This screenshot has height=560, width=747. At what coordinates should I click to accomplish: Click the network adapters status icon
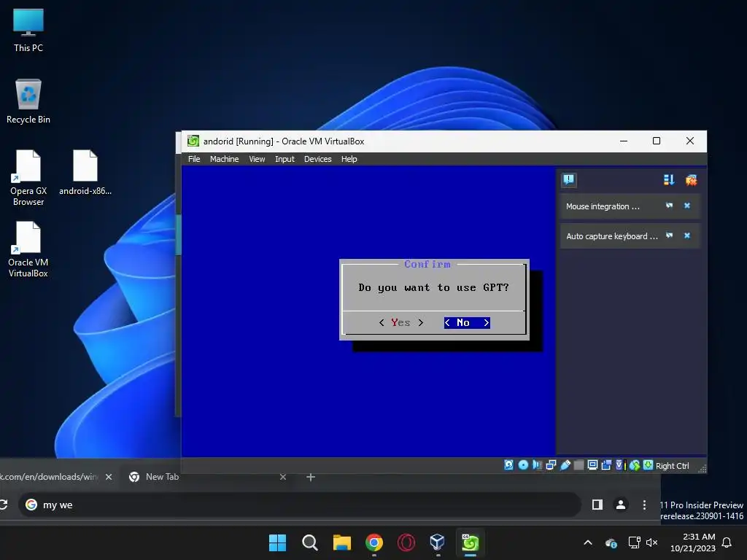point(551,465)
